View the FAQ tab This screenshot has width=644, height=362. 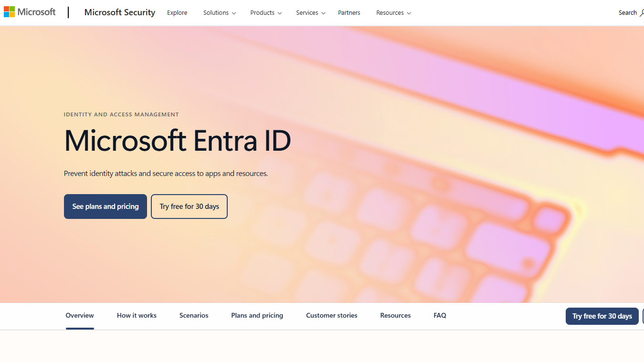coord(439,315)
